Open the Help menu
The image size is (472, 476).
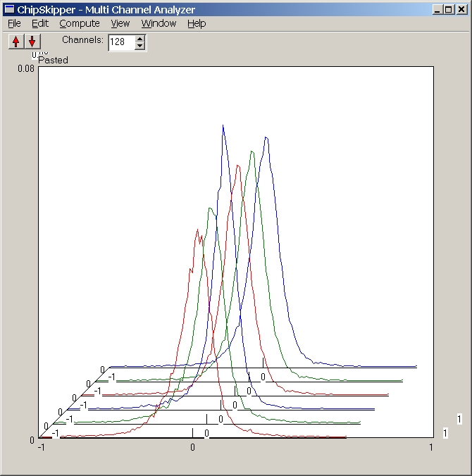[x=197, y=23]
